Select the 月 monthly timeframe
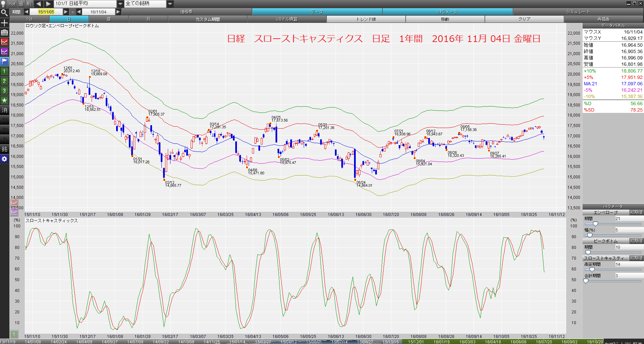This screenshot has width=644, height=344. tap(148, 19)
